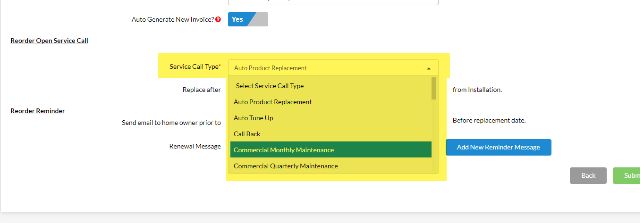Click the input field above the invoice toggle
Screen dimensions: 644x223
click(333, 2)
